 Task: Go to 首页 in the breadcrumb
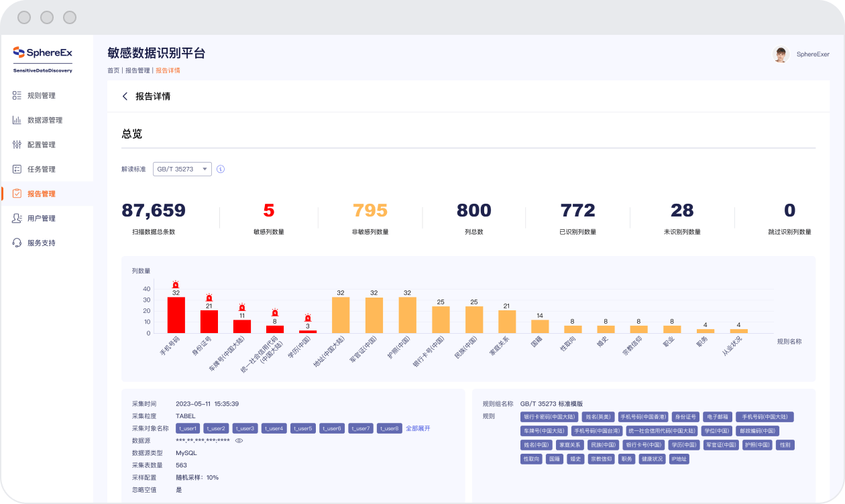(113, 70)
